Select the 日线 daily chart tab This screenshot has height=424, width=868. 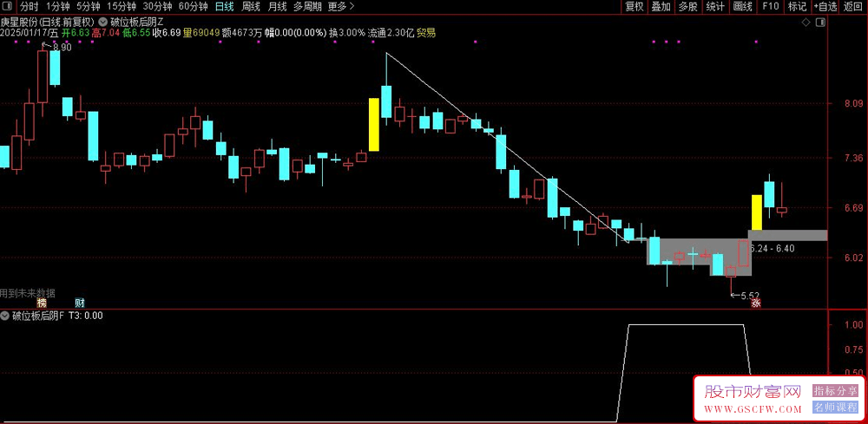pos(224,7)
